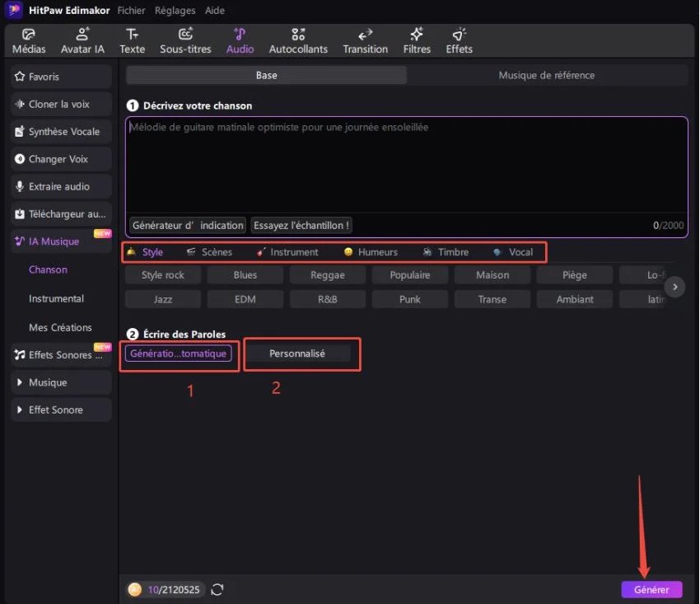Click the Générer button
Screen dimensions: 700x604
(x=651, y=589)
